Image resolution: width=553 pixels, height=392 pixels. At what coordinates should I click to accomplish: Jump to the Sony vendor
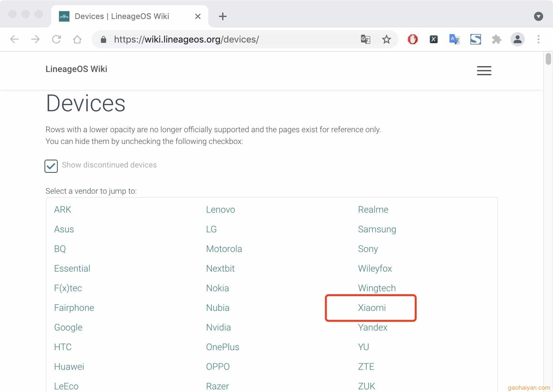coord(368,249)
